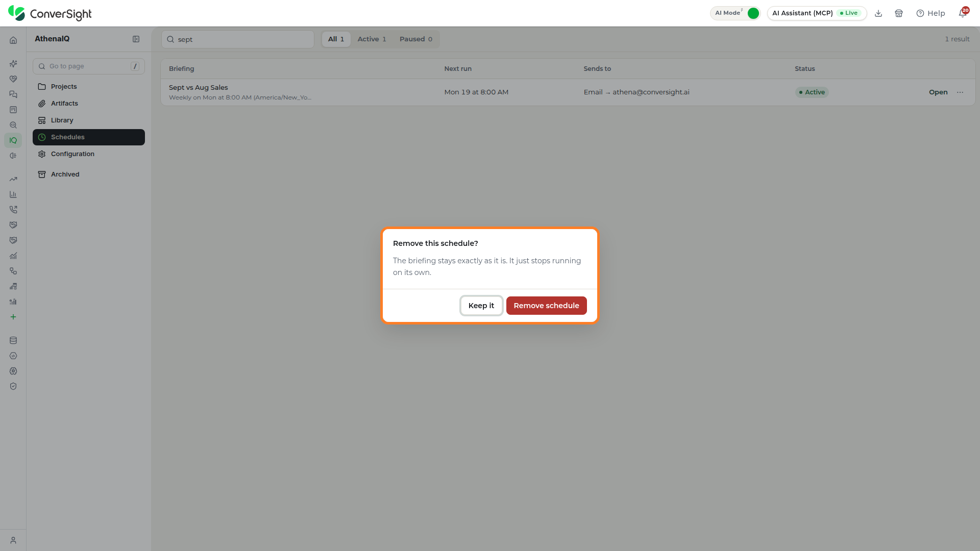Click the download icon in top bar
The width and height of the screenshot is (980, 551).
pyautogui.click(x=878, y=13)
